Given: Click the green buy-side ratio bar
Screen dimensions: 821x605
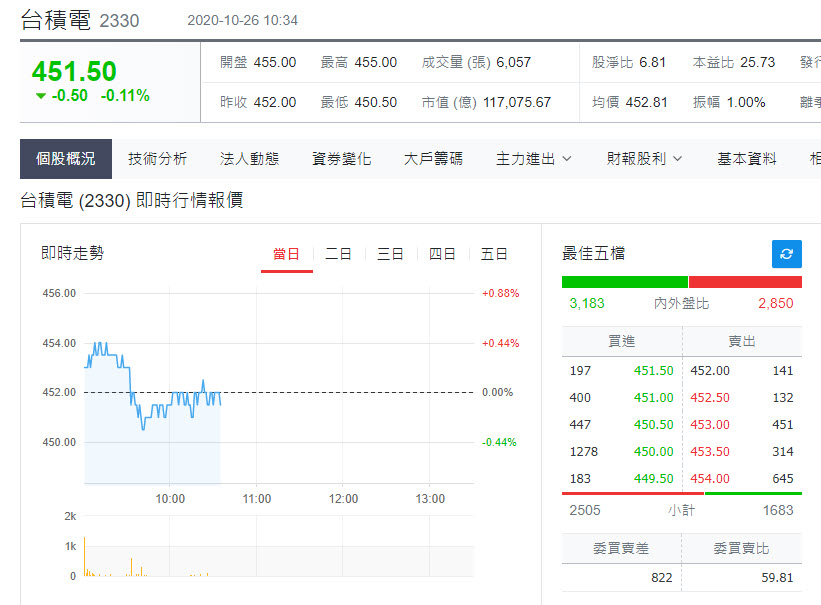Looking at the screenshot, I should [625, 282].
